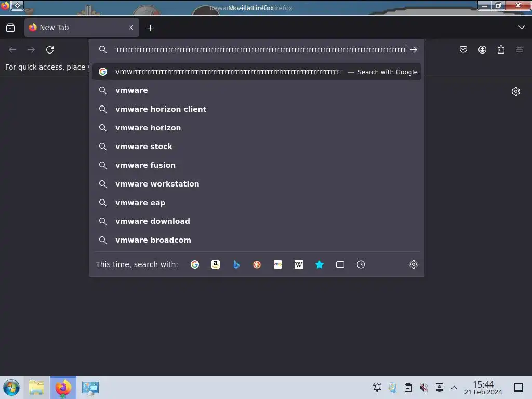
Task: Close the New Tab tab
Action: tap(131, 28)
